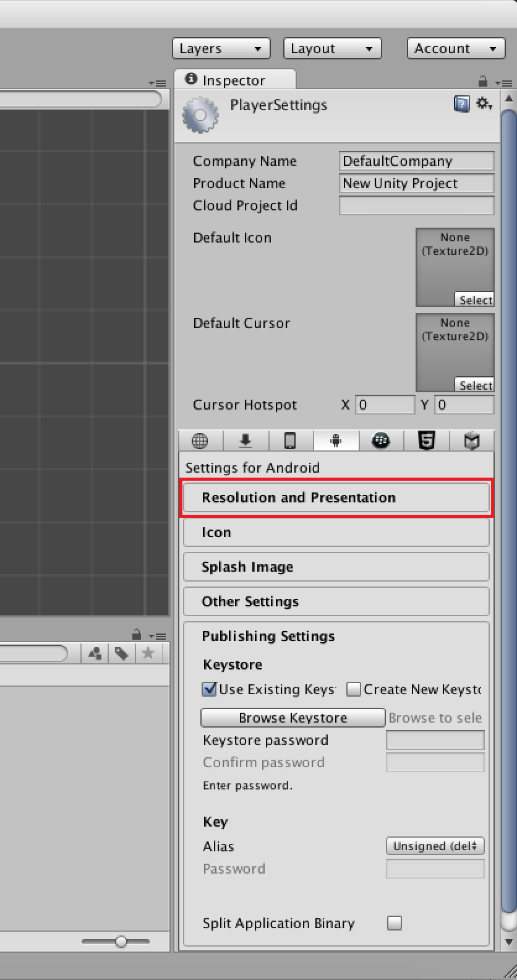Click the Browse Keystore button
The height and width of the screenshot is (980, 517).
pyautogui.click(x=293, y=718)
